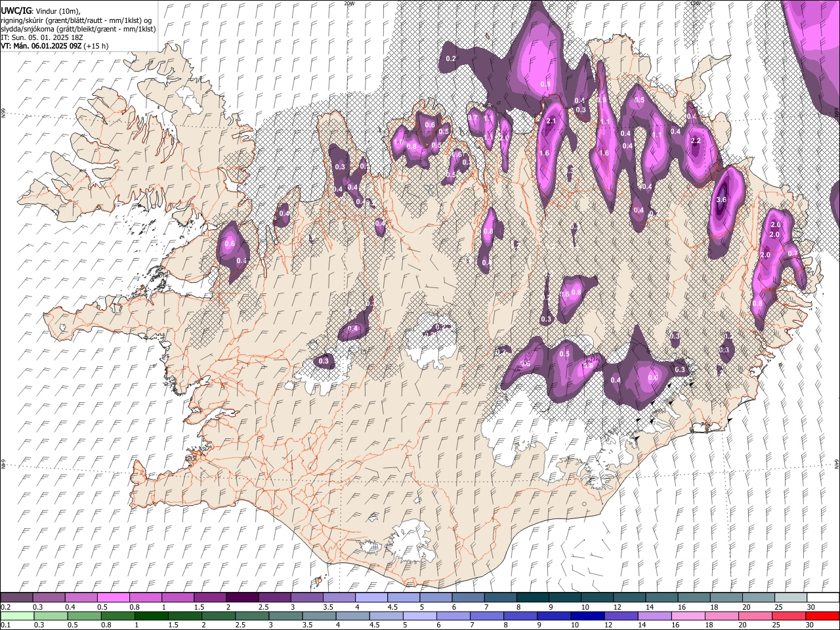
Task: Pick the white 30 mm snow legend swatch
Action: (x=823, y=597)
